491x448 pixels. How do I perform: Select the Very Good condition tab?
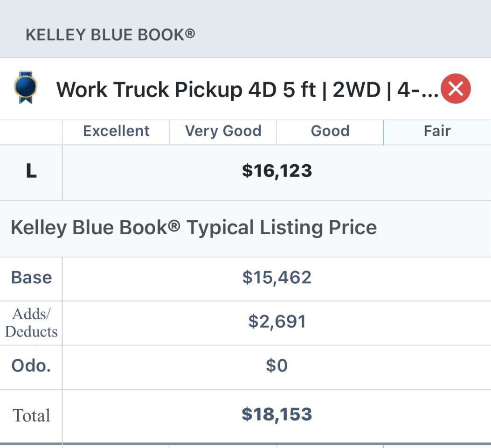(x=223, y=131)
